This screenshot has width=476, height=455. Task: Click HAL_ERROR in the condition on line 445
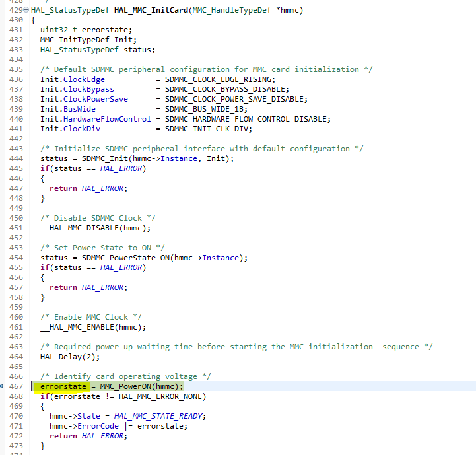pos(121,168)
